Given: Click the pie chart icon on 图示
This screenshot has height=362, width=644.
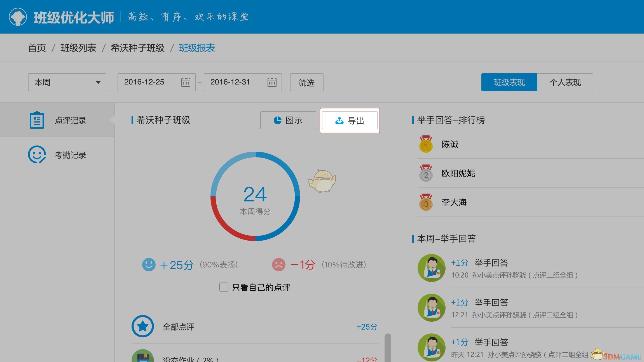Looking at the screenshot, I should tap(277, 120).
